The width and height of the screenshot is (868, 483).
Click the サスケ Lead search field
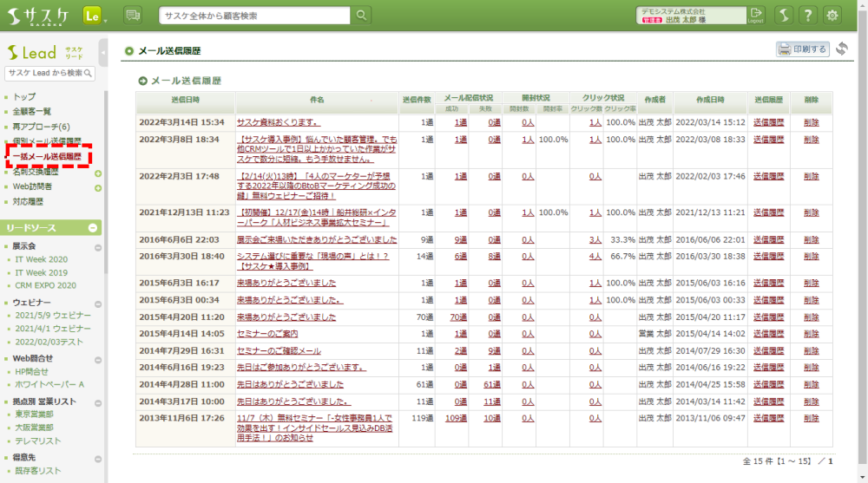tap(49, 73)
